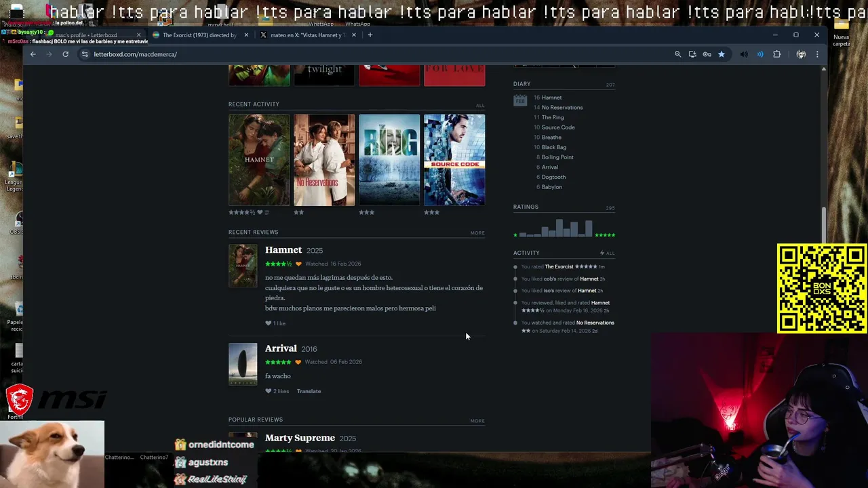
Task: Open 2016 year link next to Arrival
Action: 309,349
